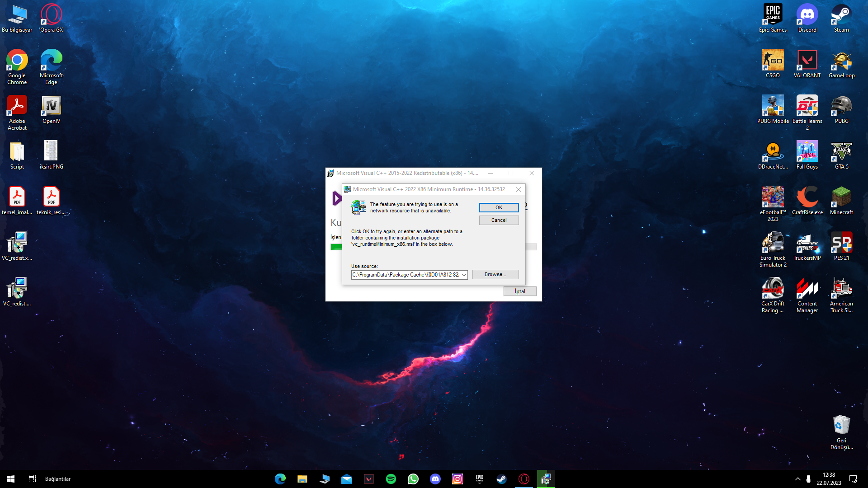Image resolution: width=868 pixels, height=488 pixels.
Task: Launch the GTA 5 desktop shortcut
Action: (841, 155)
